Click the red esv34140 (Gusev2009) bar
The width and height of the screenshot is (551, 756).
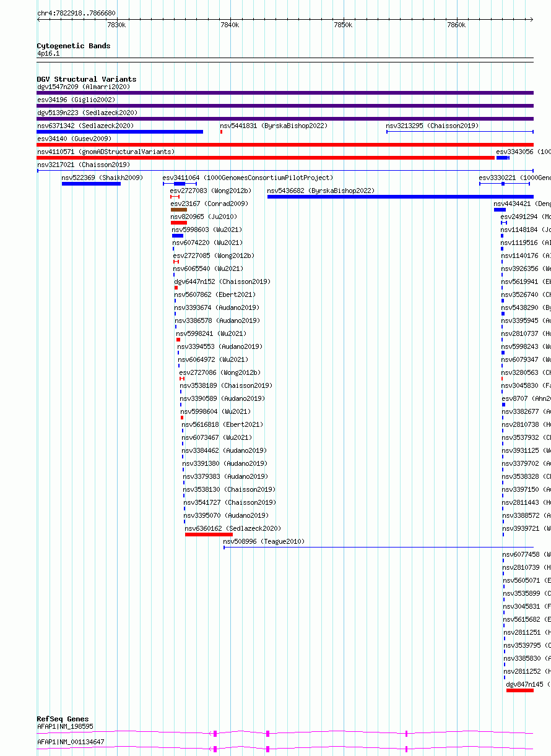coord(285,145)
